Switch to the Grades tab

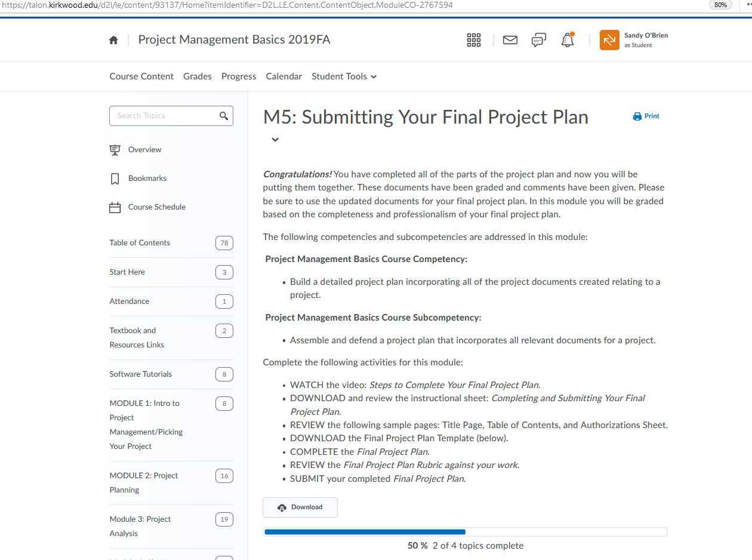(x=197, y=76)
